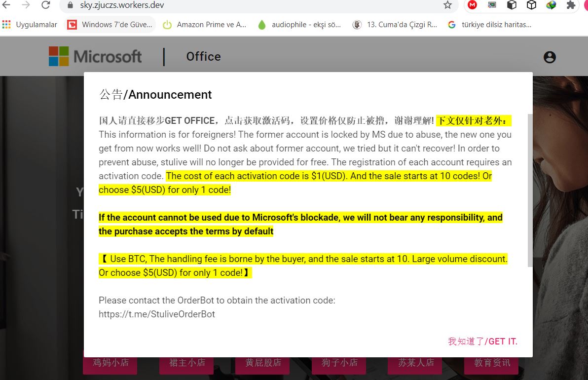Open the 教育资讯 button
The image size is (588, 380).
click(x=492, y=362)
